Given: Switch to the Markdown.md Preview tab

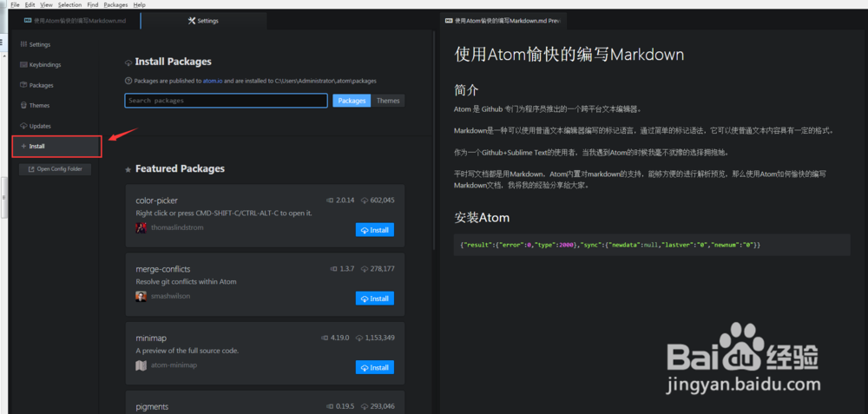Looking at the screenshot, I should tap(503, 21).
